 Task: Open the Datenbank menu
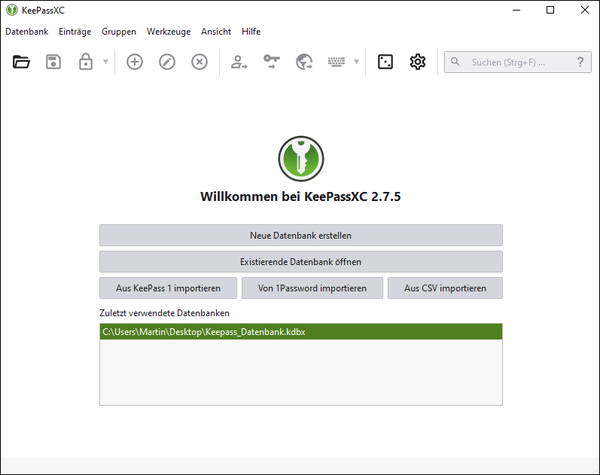(27, 31)
